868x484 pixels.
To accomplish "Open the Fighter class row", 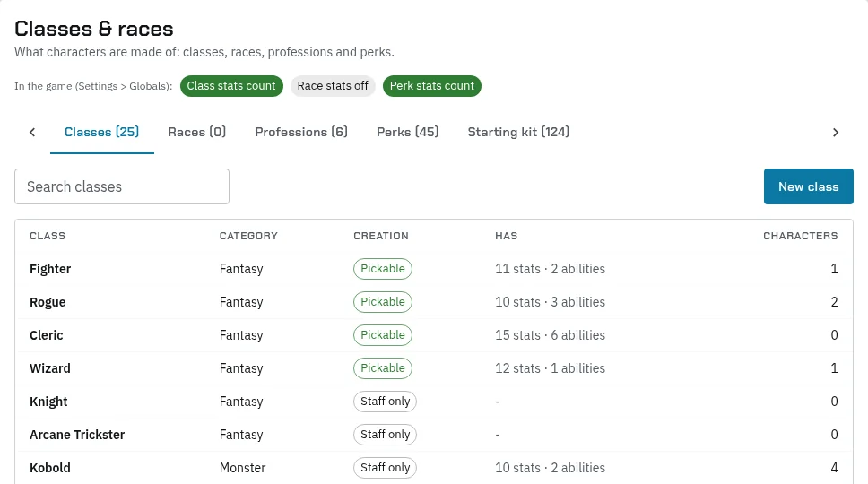I will point(434,269).
